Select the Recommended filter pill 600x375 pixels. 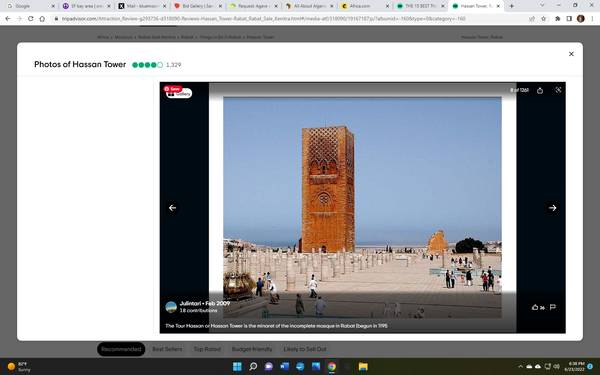pyautogui.click(x=121, y=349)
